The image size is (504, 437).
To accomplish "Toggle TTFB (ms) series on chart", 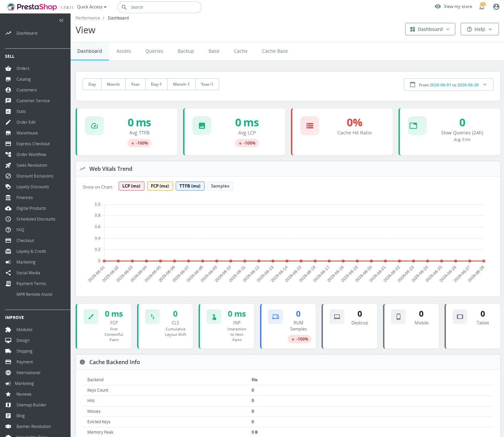I will (x=190, y=186).
